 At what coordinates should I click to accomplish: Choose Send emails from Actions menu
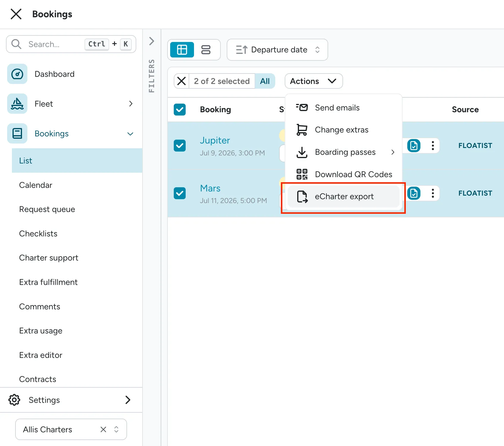click(344, 107)
